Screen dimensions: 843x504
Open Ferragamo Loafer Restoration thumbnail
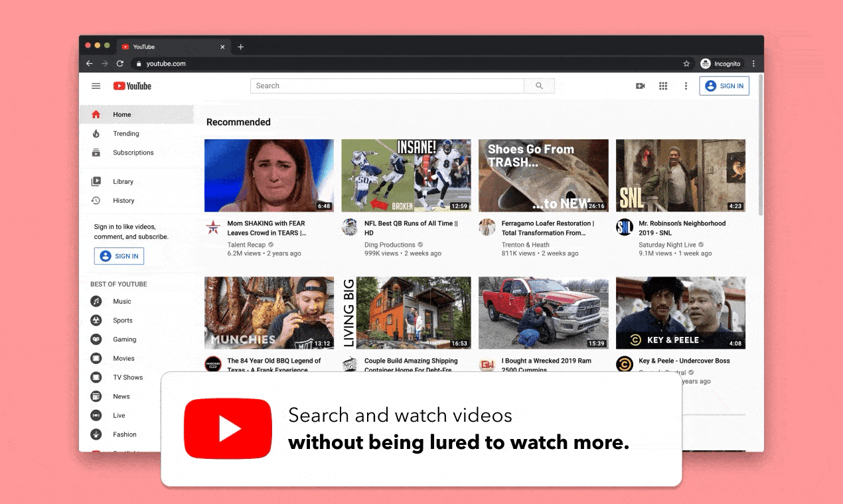pyautogui.click(x=544, y=176)
